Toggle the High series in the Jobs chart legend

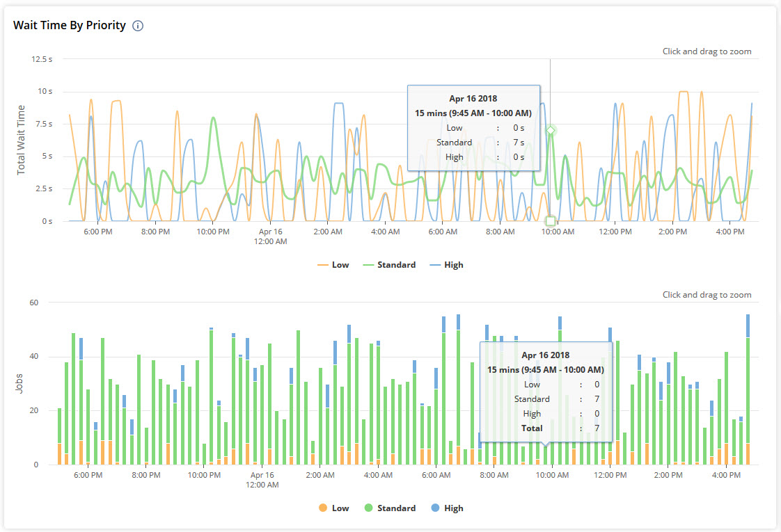click(448, 508)
